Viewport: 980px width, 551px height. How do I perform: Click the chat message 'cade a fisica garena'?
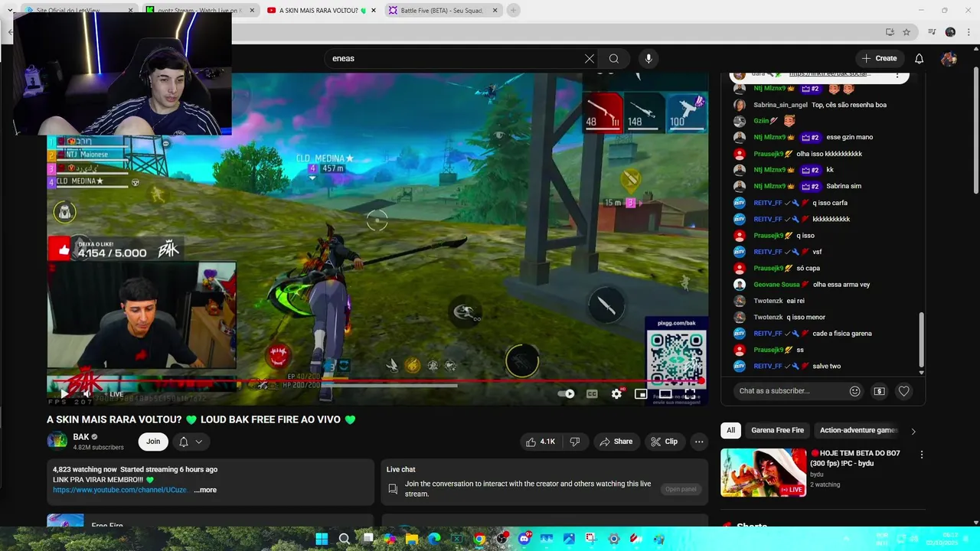842,334
